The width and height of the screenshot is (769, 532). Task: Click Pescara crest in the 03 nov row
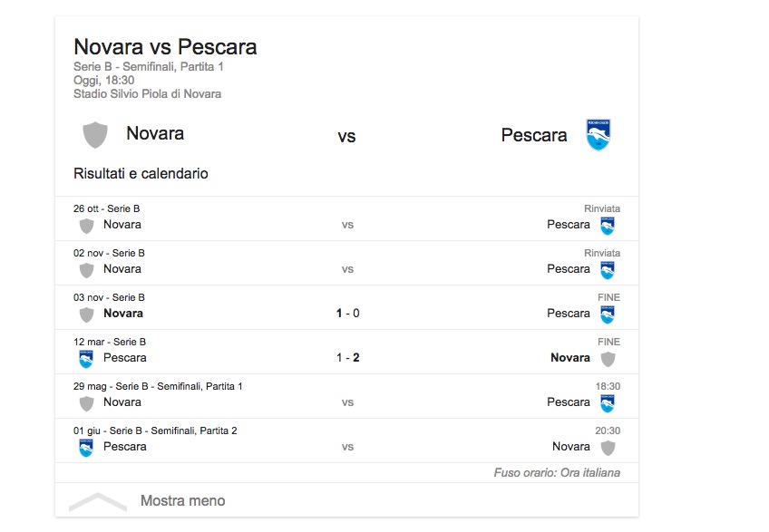(608, 314)
